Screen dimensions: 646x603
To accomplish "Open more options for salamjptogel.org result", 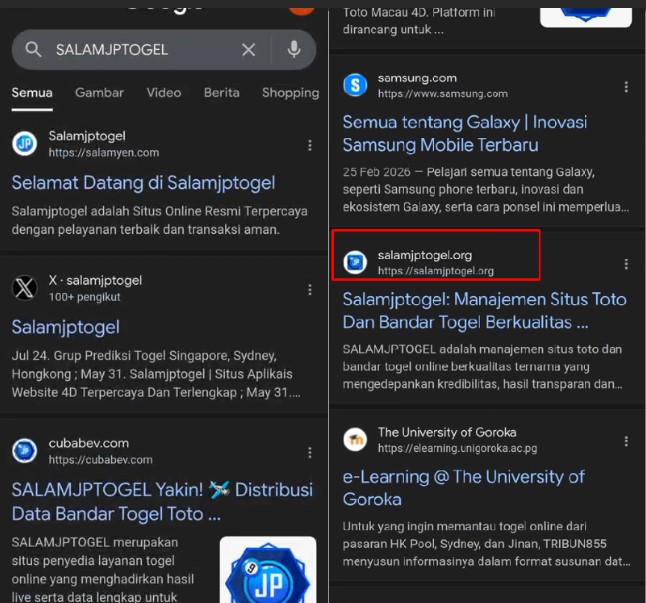I will point(626,264).
